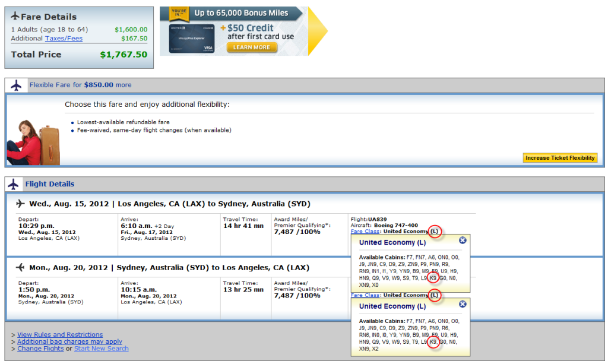Click the Fare Details heading
Image resolution: width=608 pixels, height=364 pixels.
(x=49, y=17)
